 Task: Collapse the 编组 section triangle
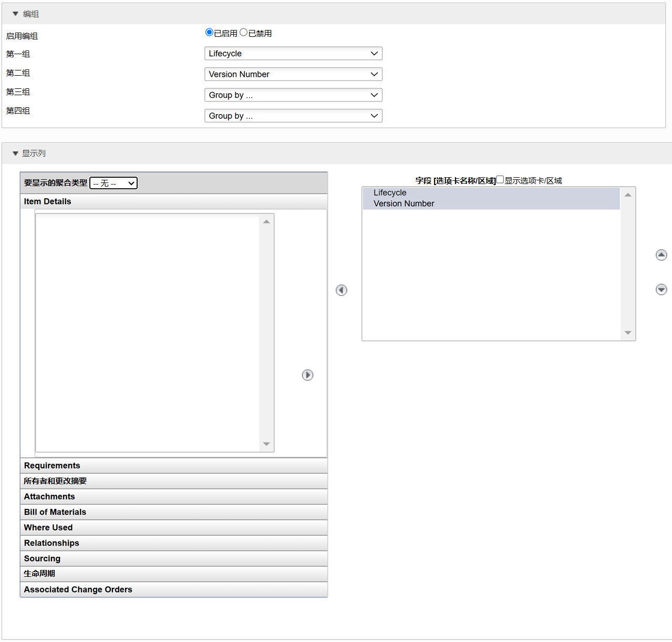15,14
